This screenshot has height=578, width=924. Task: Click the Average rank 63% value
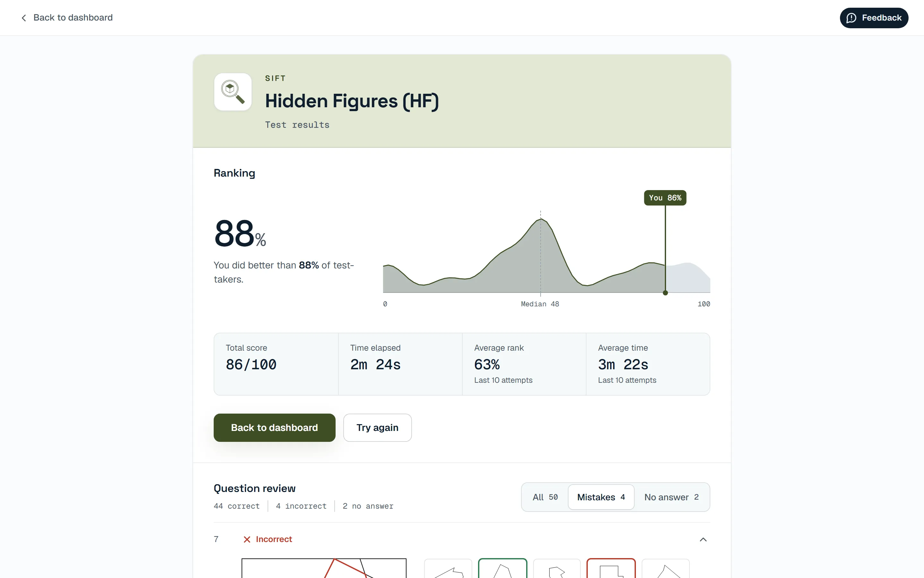click(x=487, y=364)
